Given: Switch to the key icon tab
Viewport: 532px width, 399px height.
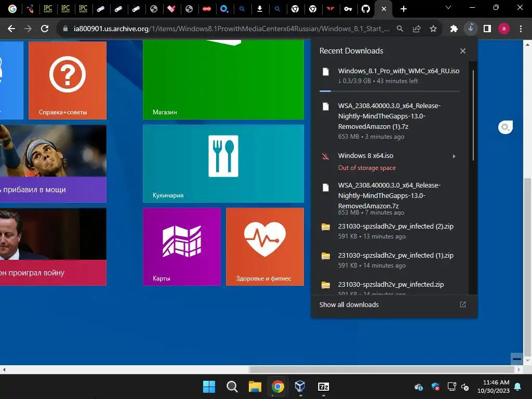Looking at the screenshot, I should pyautogui.click(x=348, y=9).
